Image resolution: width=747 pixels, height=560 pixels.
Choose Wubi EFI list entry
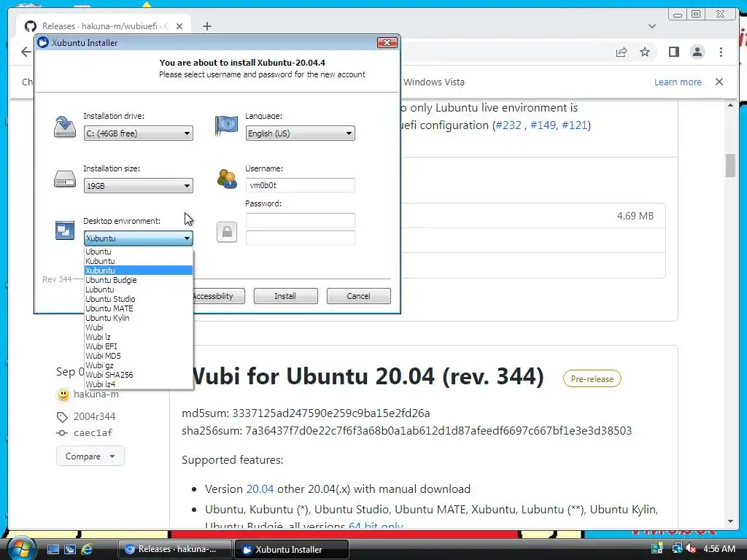(x=138, y=346)
